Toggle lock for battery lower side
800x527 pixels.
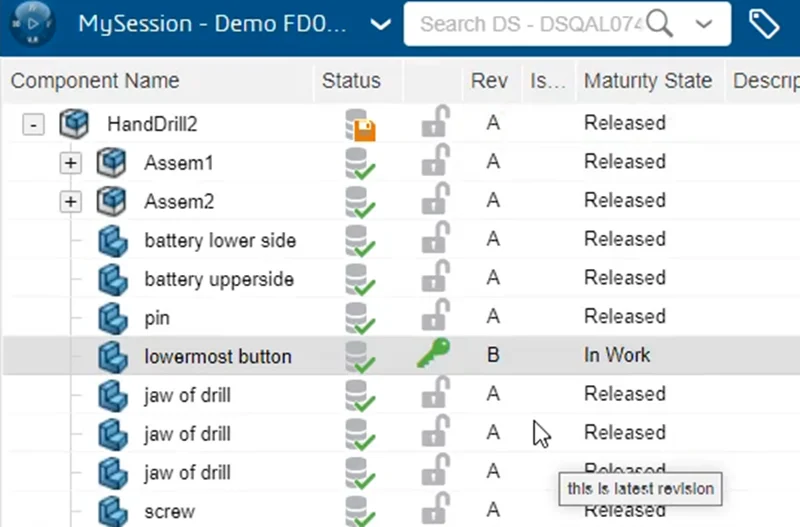[x=434, y=239]
